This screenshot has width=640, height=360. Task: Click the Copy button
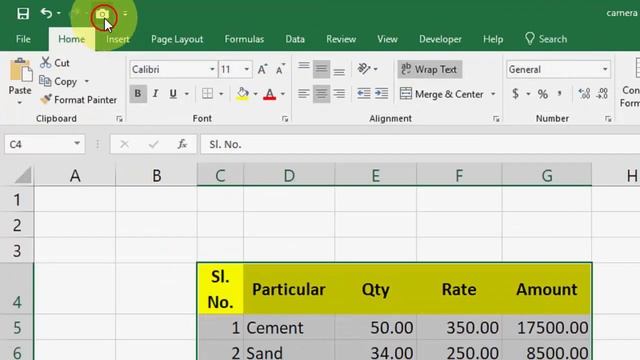pos(58,81)
